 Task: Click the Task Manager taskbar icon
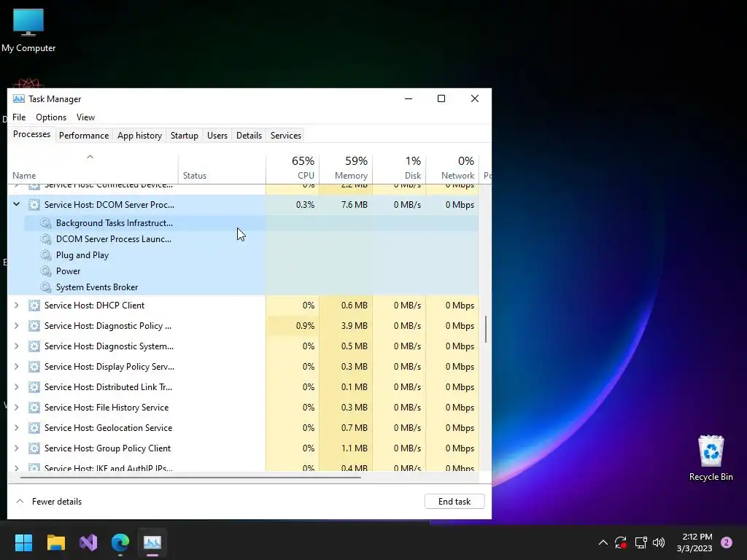pos(152,542)
